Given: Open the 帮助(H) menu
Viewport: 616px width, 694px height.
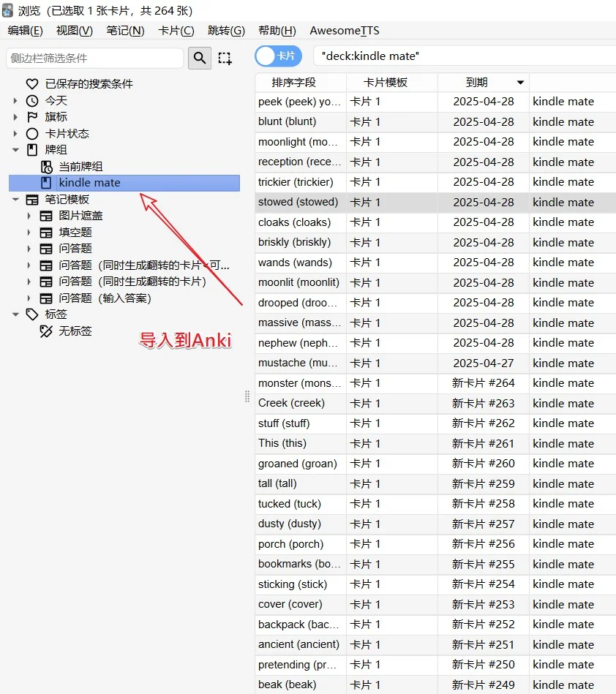Looking at the screenshot, I should click(x=277, y=31).
